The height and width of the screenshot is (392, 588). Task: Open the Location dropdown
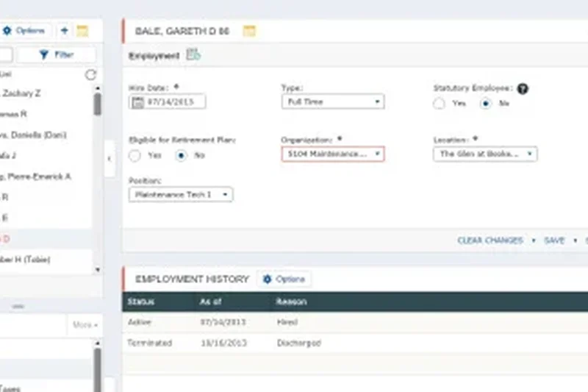[x=485, y=154]
